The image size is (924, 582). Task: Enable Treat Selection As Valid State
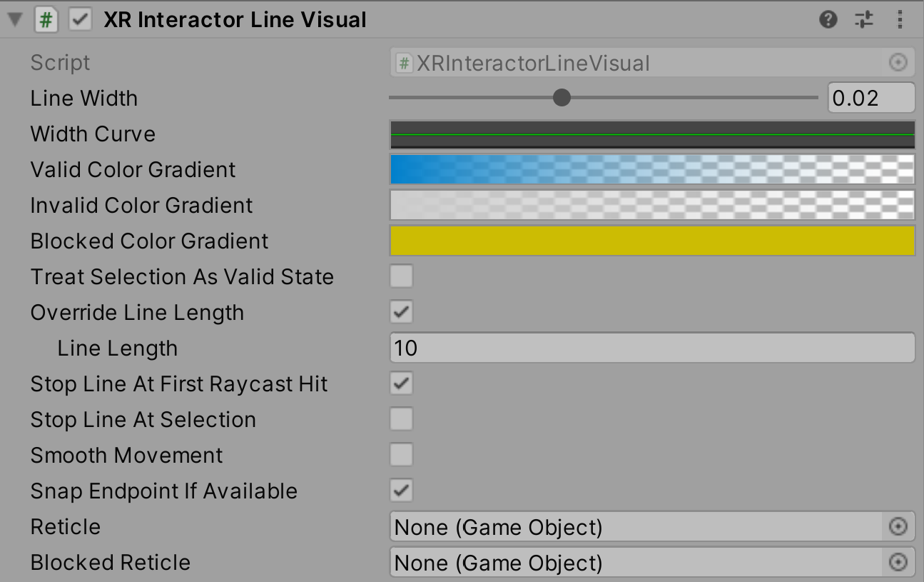pyautogui.click(x=401, y=276)
